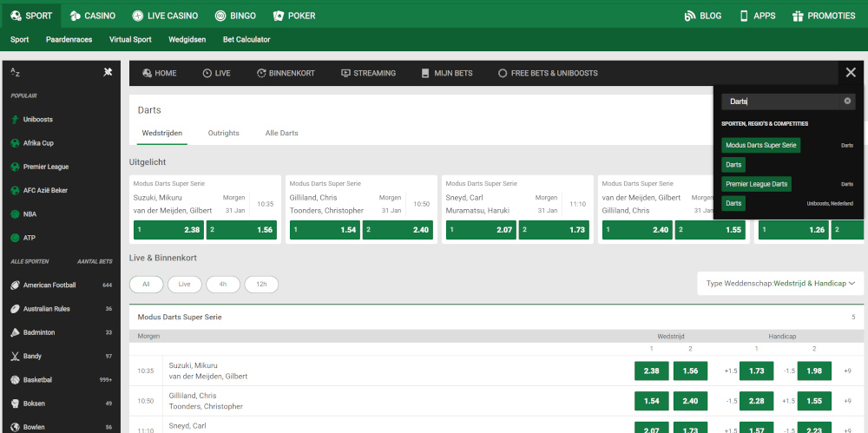
Task: Click the Bingo ball icon
Action: tap(220, 16)
